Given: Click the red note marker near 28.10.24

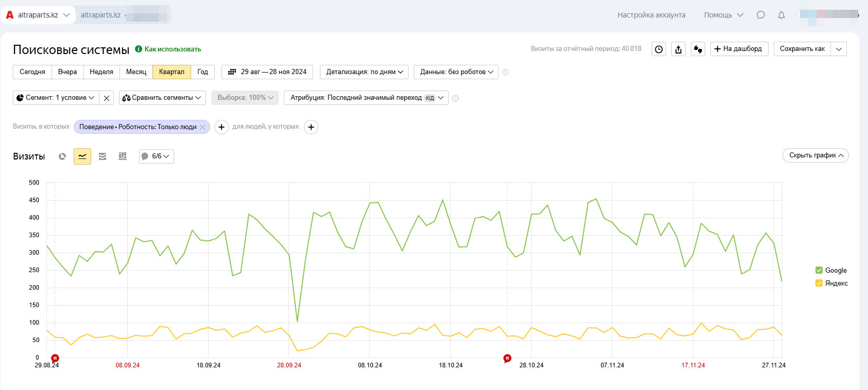Looking at the screenshot, I should (507, 358).
